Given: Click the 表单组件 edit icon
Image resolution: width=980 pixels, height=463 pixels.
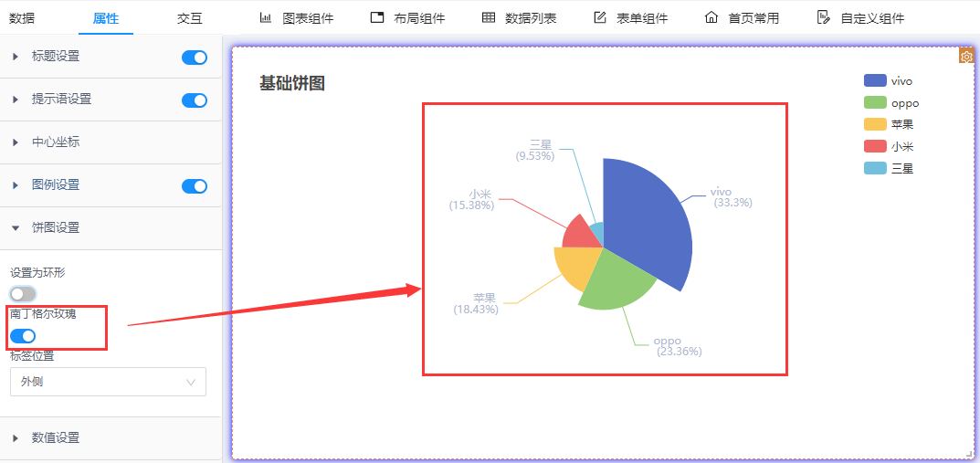Looking at the screenshot, I should point(600,17).
